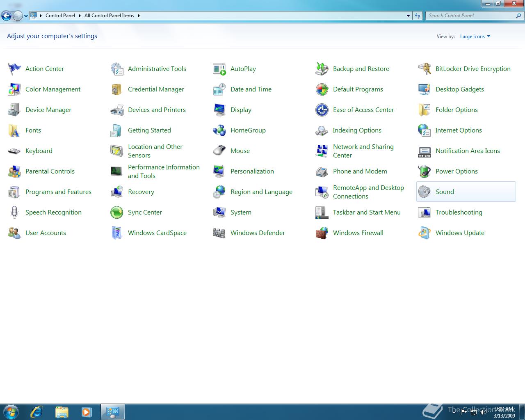Open the Troubleshooting link
Screen dimensions: 525x420
click(x=459, y=212)
